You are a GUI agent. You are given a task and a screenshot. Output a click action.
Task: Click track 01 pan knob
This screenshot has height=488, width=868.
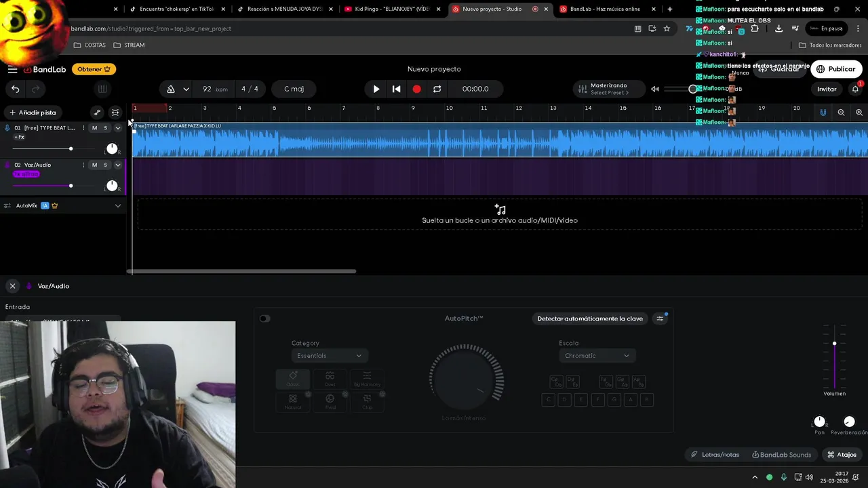[112, 148]
